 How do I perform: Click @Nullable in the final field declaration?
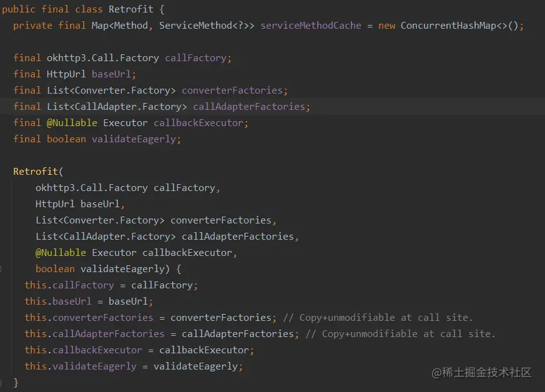click(72, 123)
